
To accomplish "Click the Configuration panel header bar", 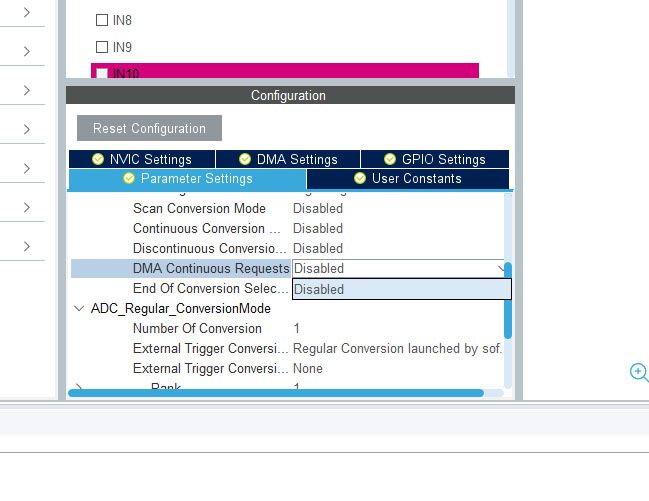I will pyautogui.click(x=290, y=95).
